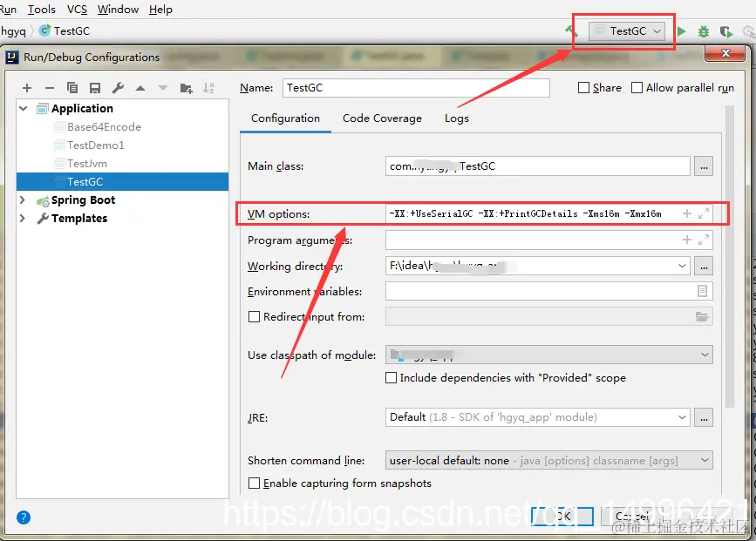The image size is (756, 541).
Task: Select TestDemo1 configuration
Action: coord(95,145)
